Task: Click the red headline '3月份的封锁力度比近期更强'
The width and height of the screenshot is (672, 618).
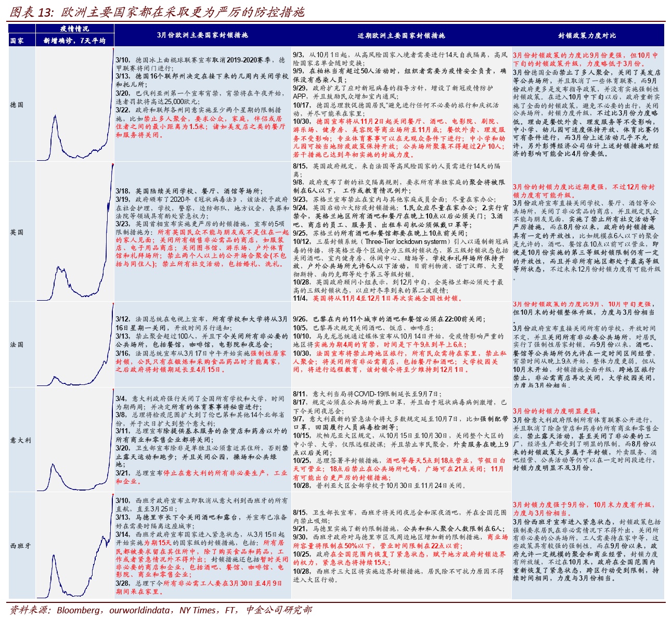Action: pos(584,191)
